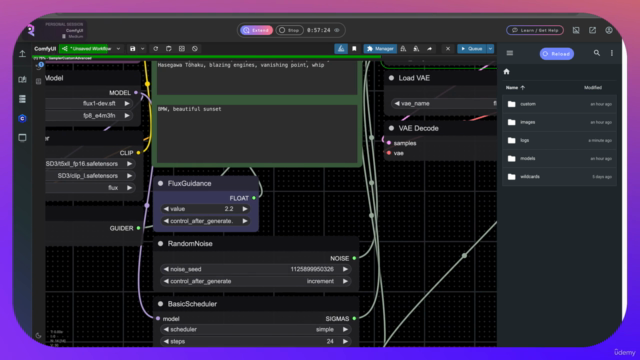Click the Extend session button

pyautogui.click(x=256, y=30)
